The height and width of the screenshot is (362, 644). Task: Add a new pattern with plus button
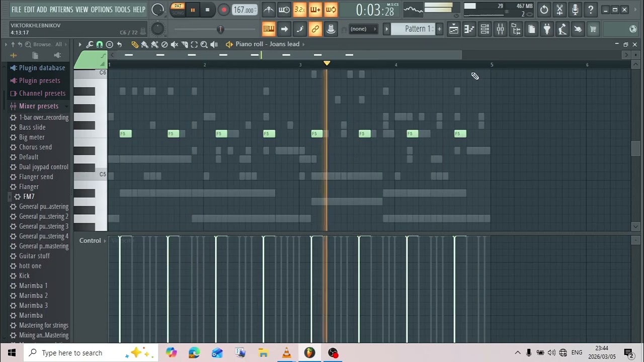click(x=439, y=29)
